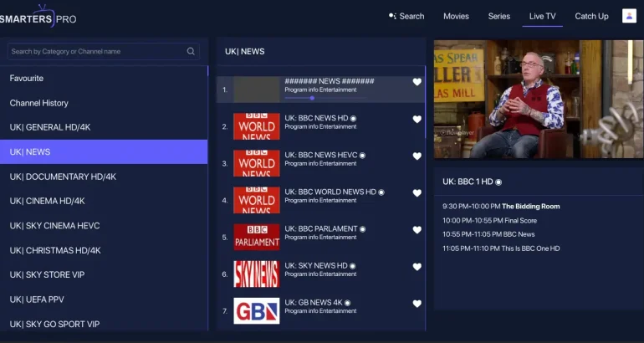Select the UK| UEFA PPV category
Image resolution: width=644 pixels, height=343 pixels.
pyautogui.click(x=104, y=299)
